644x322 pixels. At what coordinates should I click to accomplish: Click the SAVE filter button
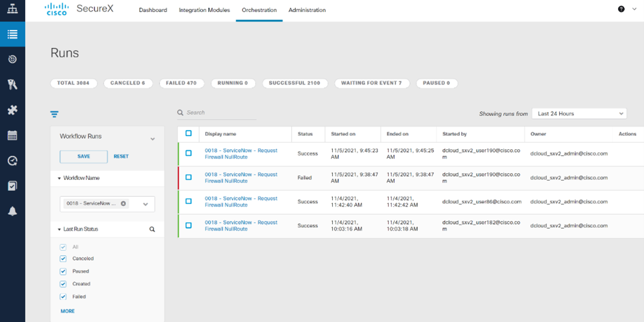[x=84, y=156]
